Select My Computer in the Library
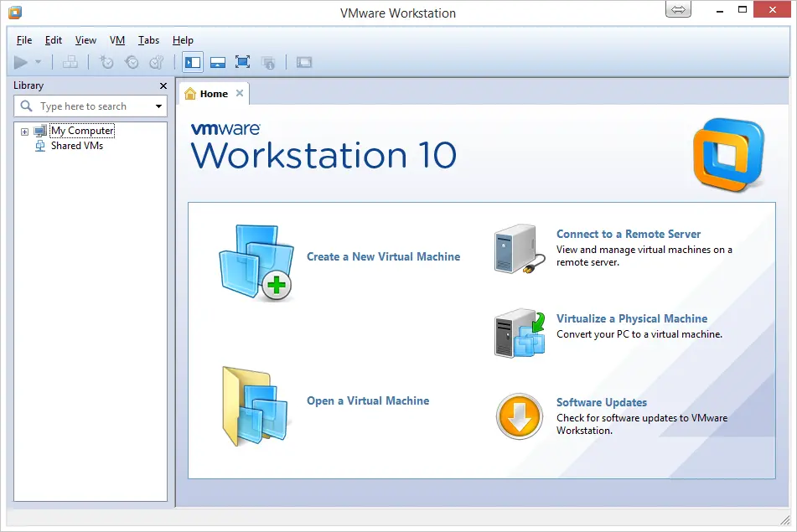Image resolution: width=797 pixels, height=532 pixels. pos(82,131)
